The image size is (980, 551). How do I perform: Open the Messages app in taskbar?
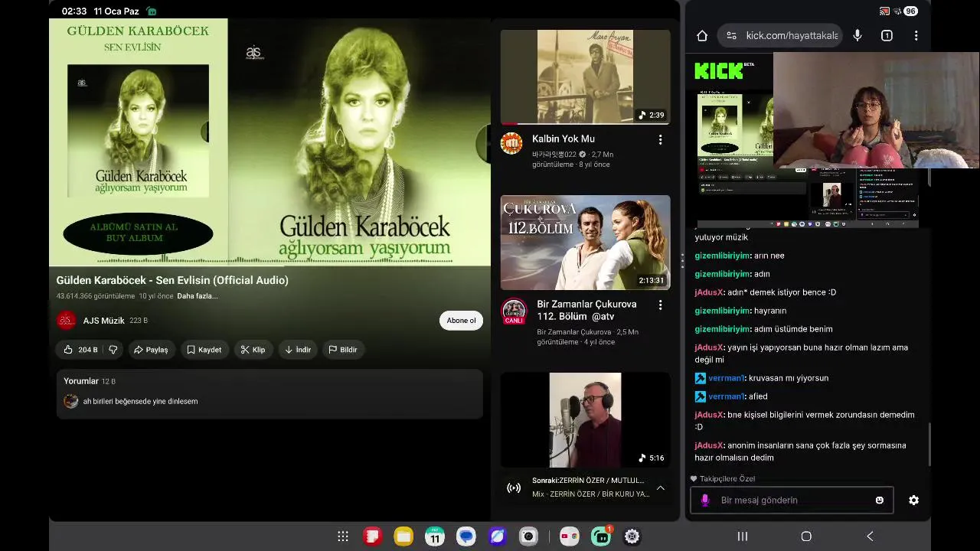point(466,536)
